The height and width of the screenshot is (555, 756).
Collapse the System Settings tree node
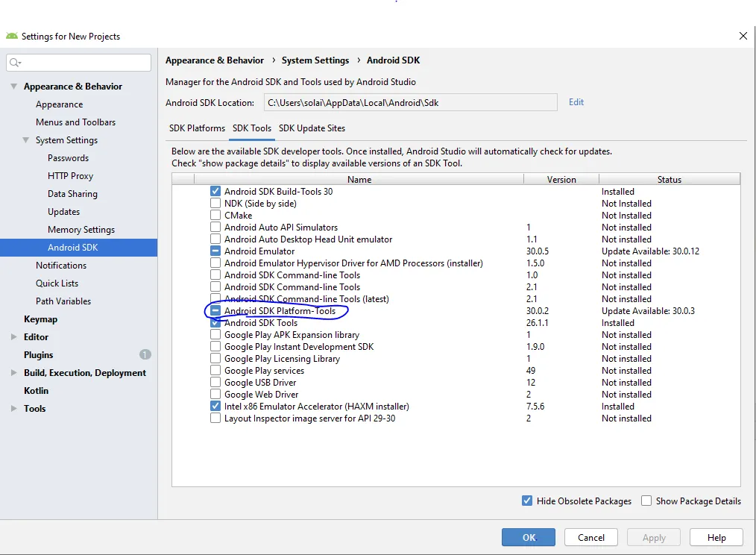tap(25, 140)
